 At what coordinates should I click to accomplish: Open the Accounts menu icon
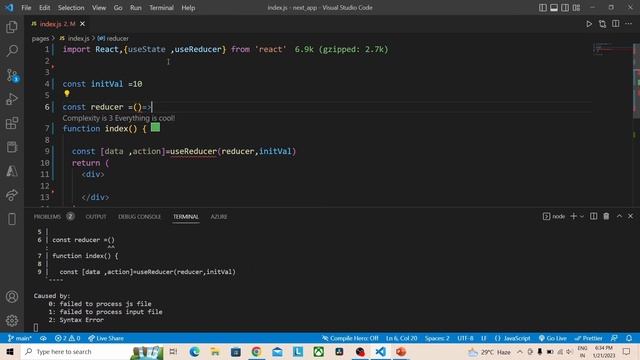(x=12, y=297)
